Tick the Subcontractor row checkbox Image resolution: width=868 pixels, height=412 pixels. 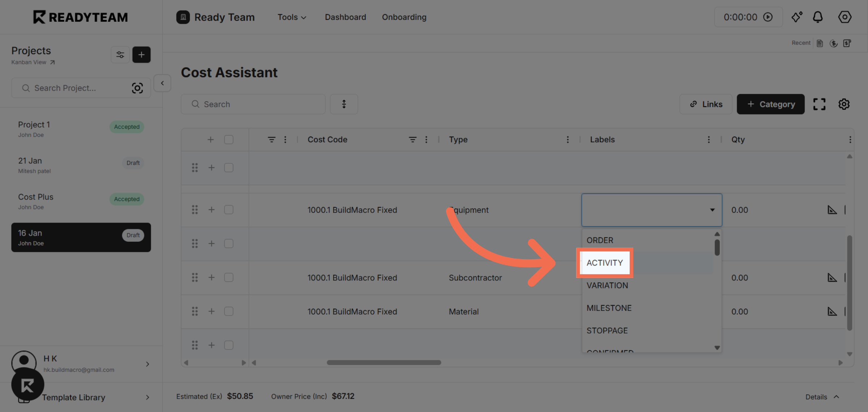click(x=229, y=278)
